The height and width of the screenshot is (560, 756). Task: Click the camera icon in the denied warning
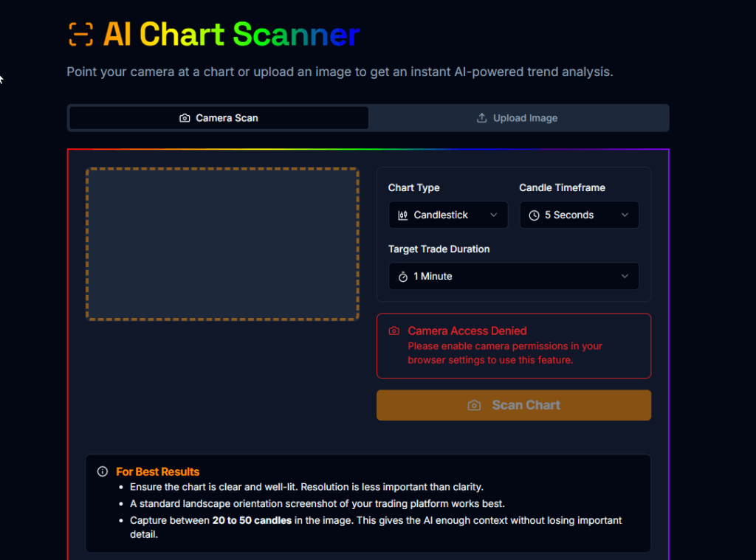(x=394, y=330)
